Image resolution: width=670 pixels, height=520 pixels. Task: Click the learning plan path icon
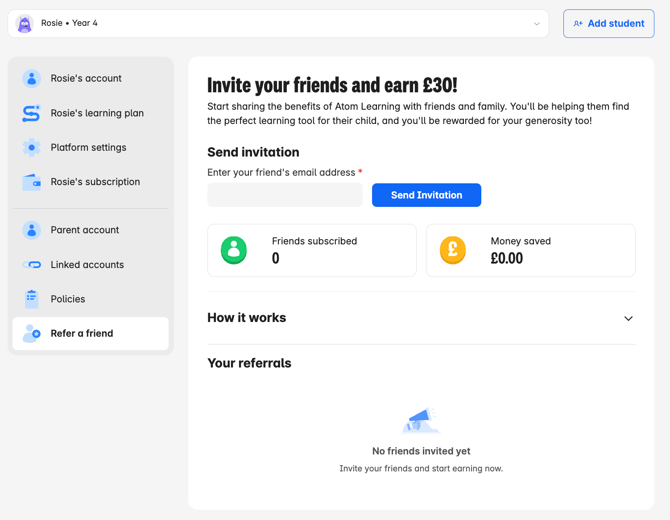pos(31,113)
